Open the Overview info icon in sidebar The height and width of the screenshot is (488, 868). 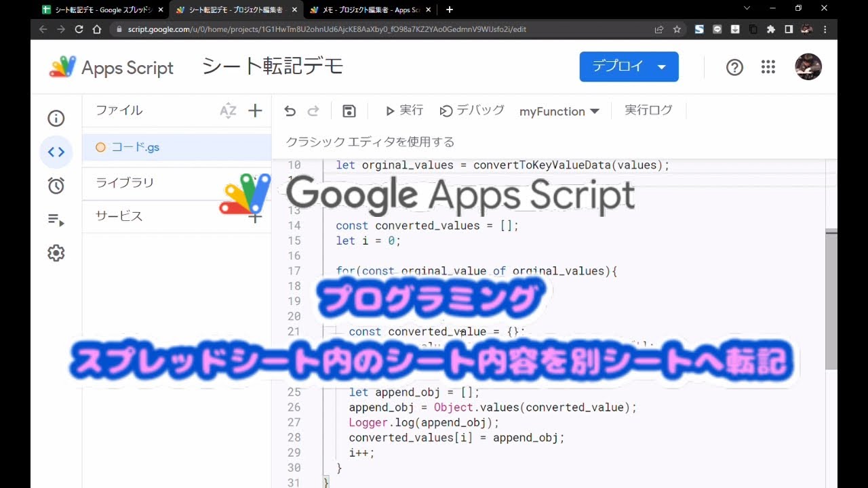pyautogui.click(x=56, y=119)
